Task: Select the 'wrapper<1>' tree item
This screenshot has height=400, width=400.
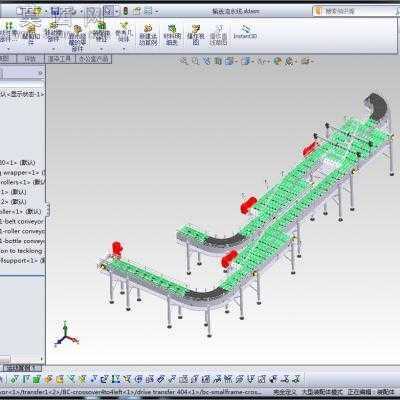Action: (22, 173)
